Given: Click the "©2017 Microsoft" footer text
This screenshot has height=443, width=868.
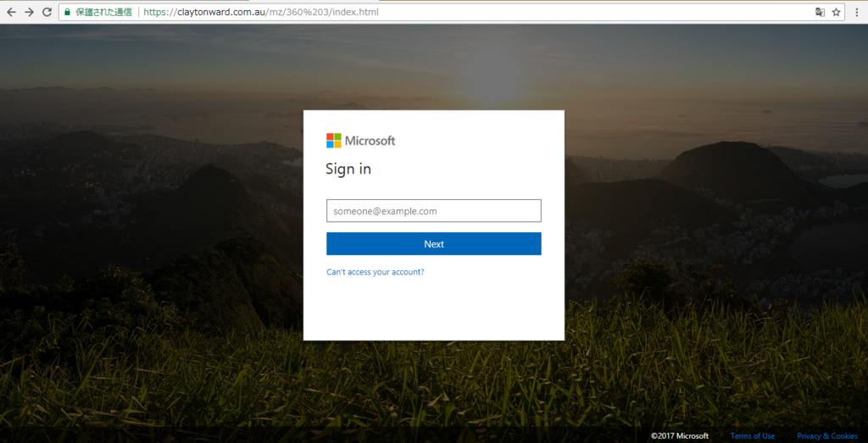Looking at the screenshot, I should click(x=679, y=436).
